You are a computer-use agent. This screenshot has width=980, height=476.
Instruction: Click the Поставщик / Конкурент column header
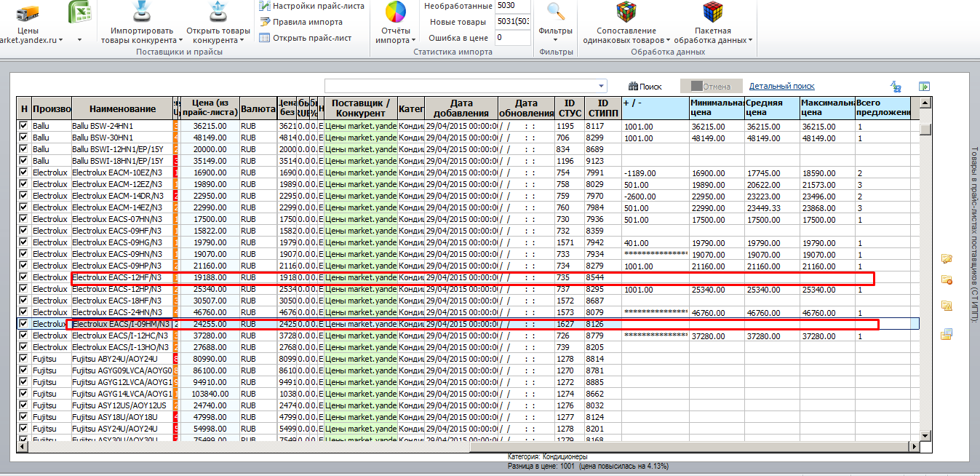pyautogui.click(x=361, y=108)
